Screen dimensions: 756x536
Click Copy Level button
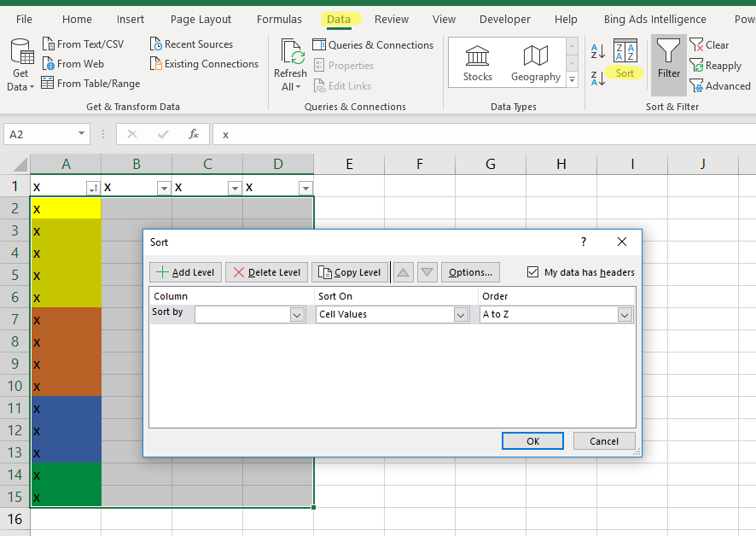[x=350, y=272]
